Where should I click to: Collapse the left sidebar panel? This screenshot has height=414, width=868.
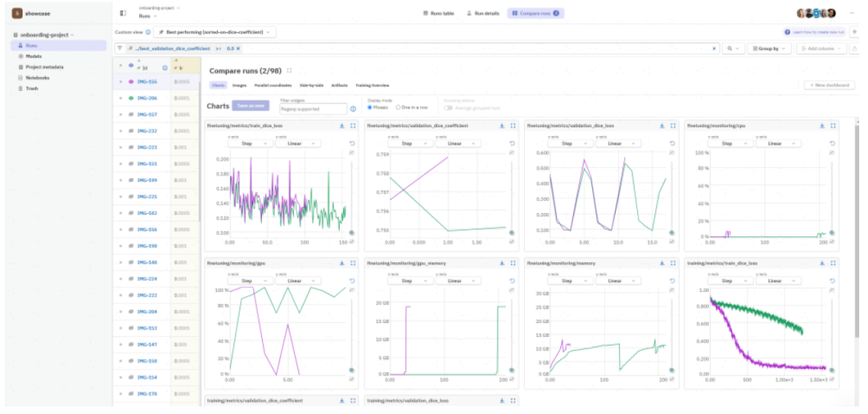point(123,13)
